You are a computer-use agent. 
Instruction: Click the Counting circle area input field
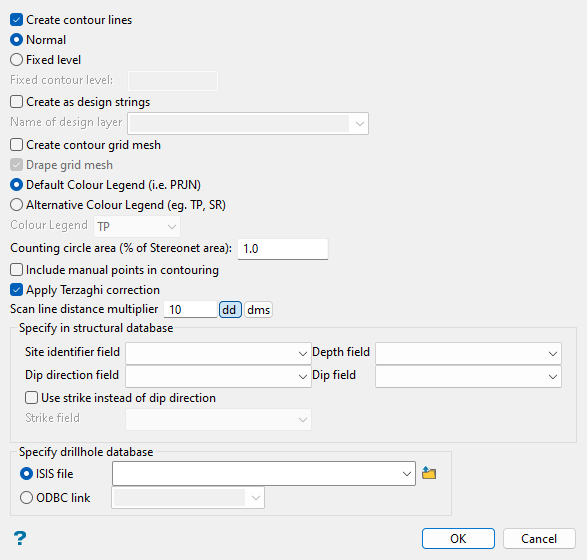[283, 249]
